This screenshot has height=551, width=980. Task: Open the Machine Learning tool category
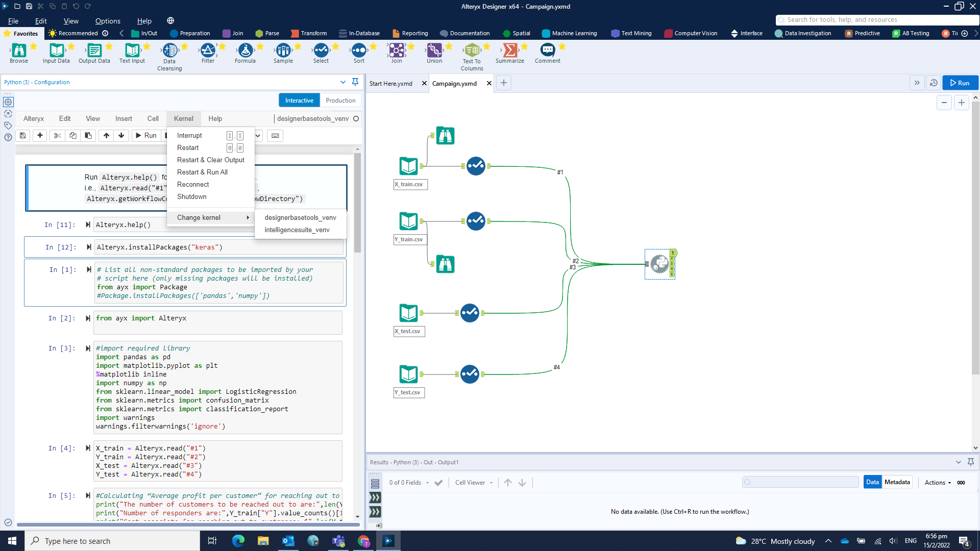(x=569, y=33)
